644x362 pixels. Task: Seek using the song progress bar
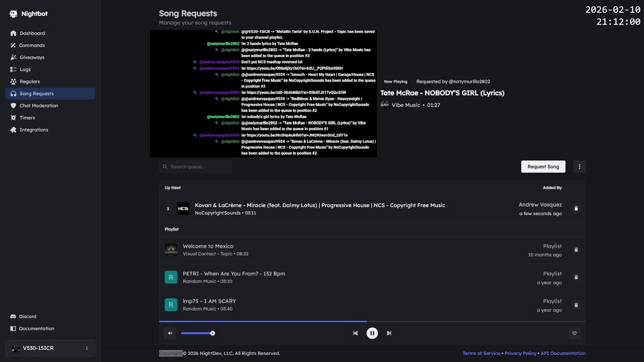372,321
